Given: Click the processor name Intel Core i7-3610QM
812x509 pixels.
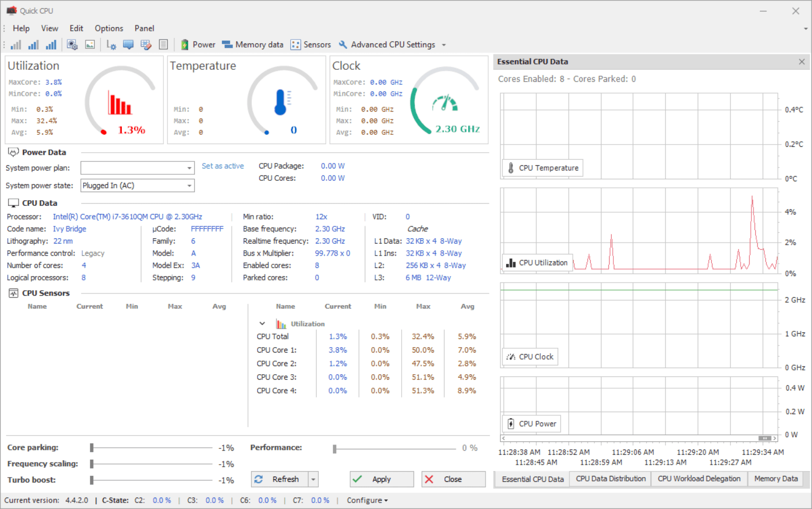Looking at the screenshot, I should (127, 217).
